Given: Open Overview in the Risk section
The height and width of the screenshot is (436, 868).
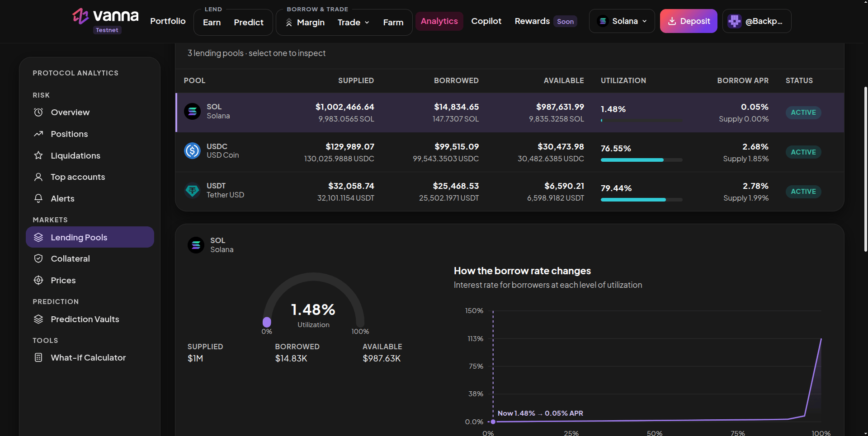Looking at the screenshot, I should click(x=90, y=112).
